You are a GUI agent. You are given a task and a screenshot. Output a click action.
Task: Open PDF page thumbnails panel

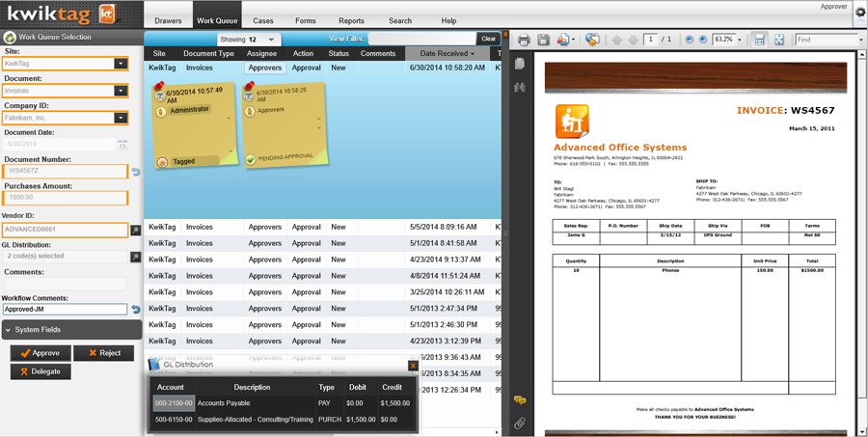point(519,65)
